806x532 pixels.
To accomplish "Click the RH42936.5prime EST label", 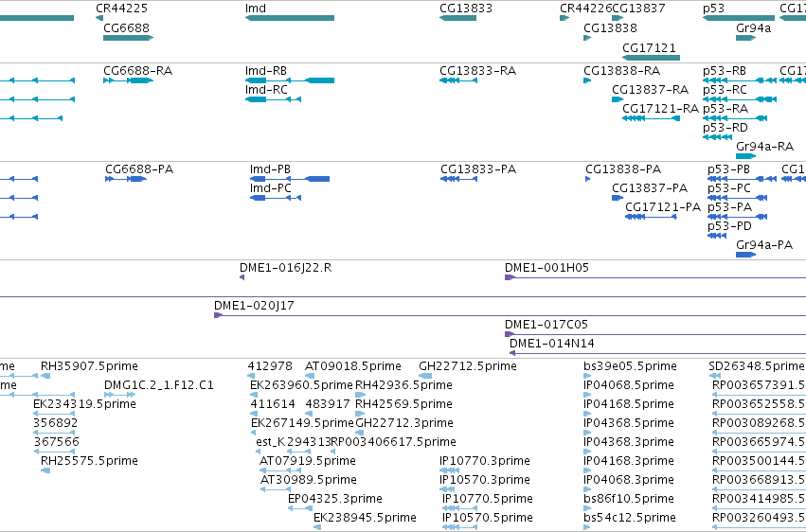I will 404,385.
